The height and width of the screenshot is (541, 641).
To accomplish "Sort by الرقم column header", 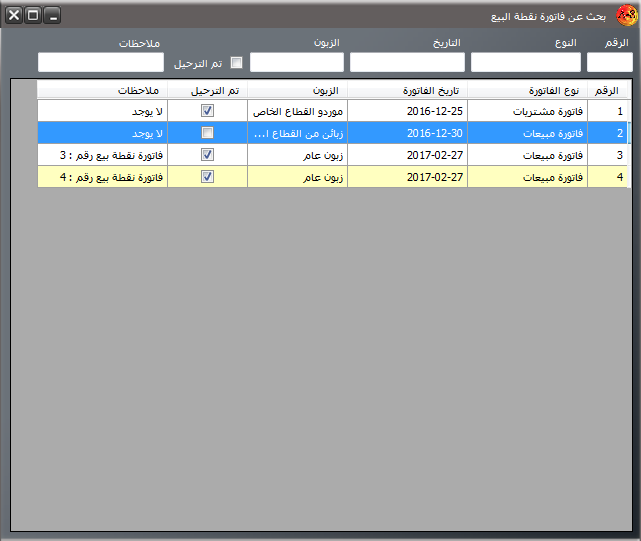I will [609, 90].
